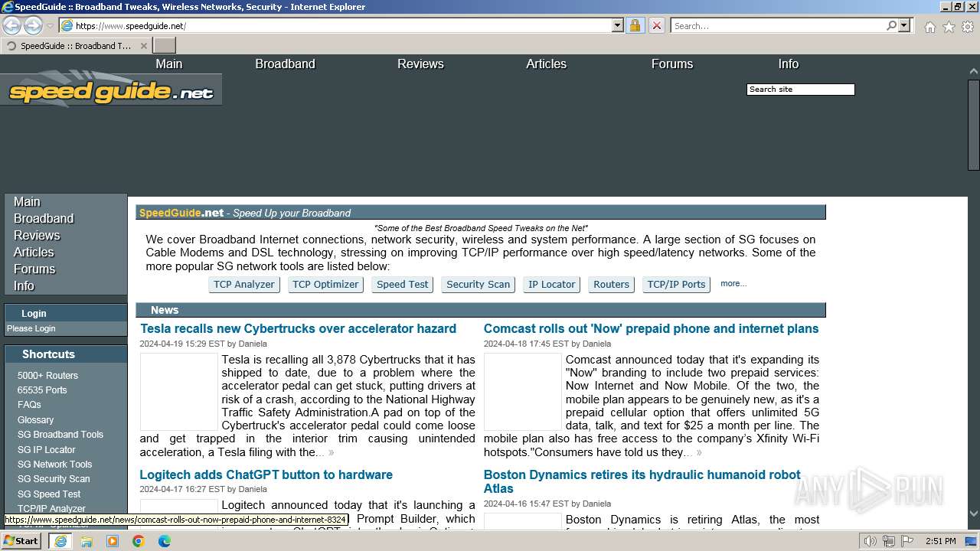This screenshot has width=980, height=551.
Task: Click the security lock icon in address bar
Action: (635, 25)
